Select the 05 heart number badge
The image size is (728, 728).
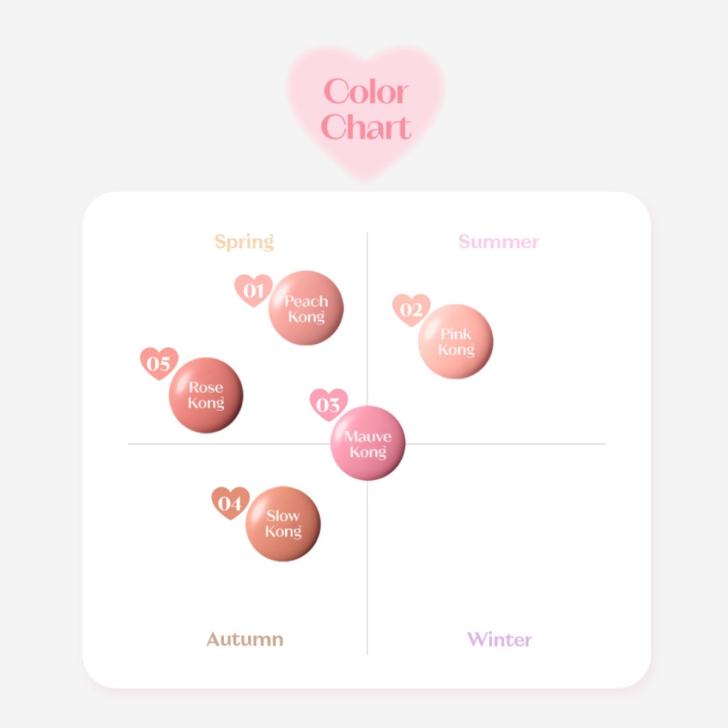(x=159, y=363)
